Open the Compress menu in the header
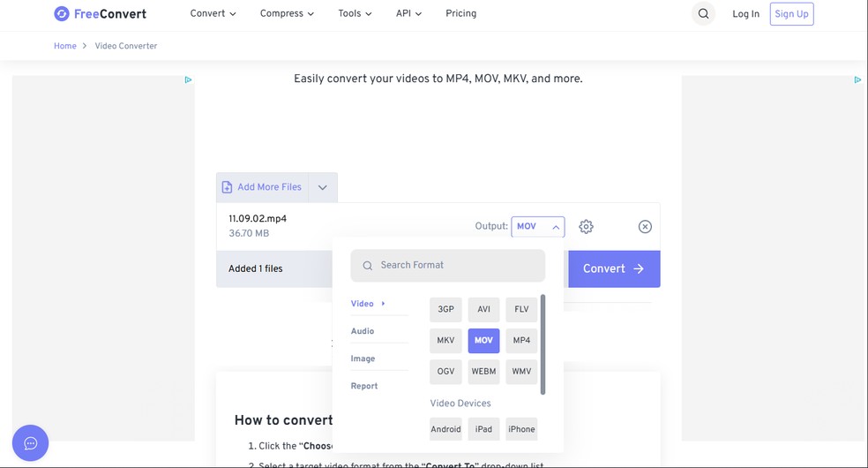This screenshot has width=868, height=468. [287, 13]
